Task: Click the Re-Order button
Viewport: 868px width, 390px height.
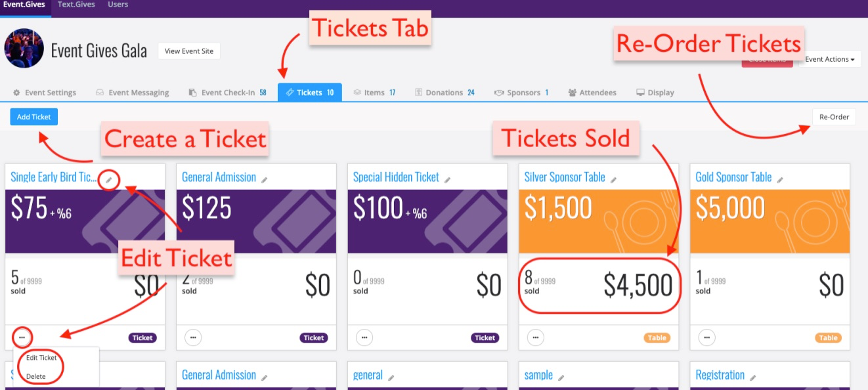Action: (x=834, y=117)
